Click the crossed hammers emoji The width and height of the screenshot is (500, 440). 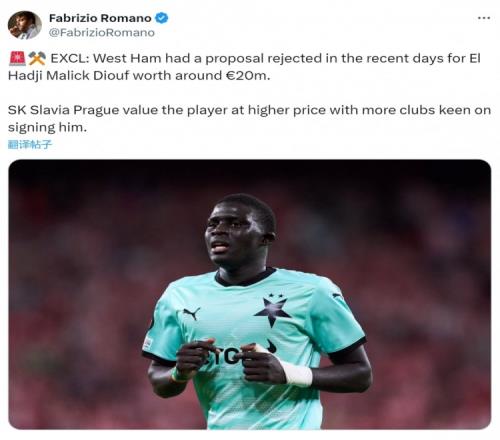(37, 59)
